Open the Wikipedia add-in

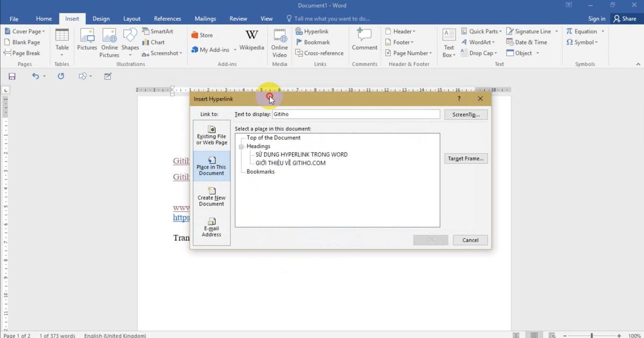click(252, 42)
